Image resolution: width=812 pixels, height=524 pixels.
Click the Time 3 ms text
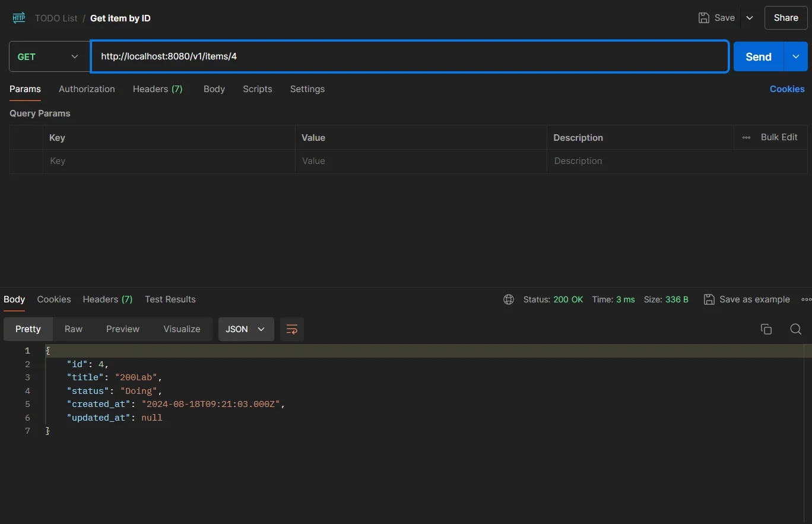[x=613, y=299]
